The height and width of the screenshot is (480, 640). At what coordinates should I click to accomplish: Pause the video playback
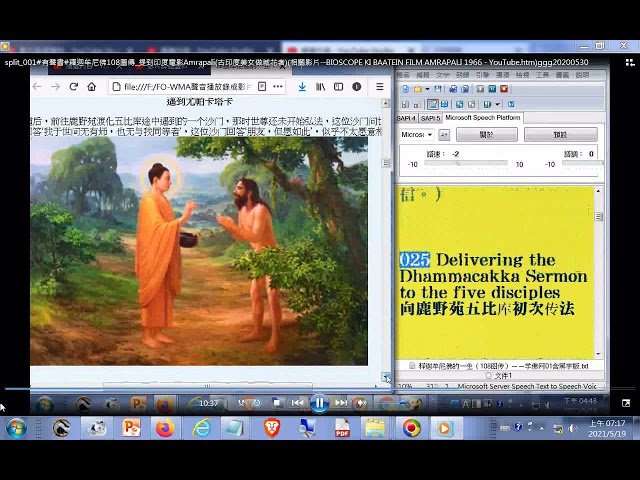(319, 403)
